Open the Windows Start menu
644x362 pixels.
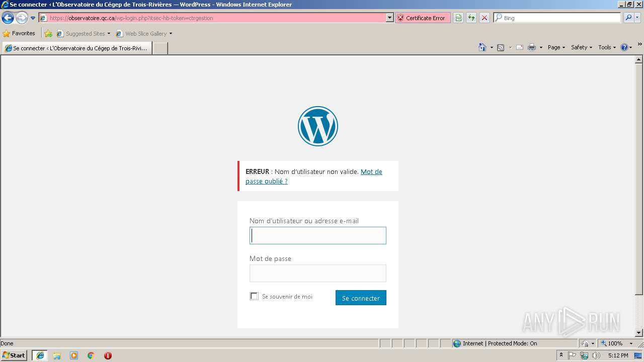(14, 355)
